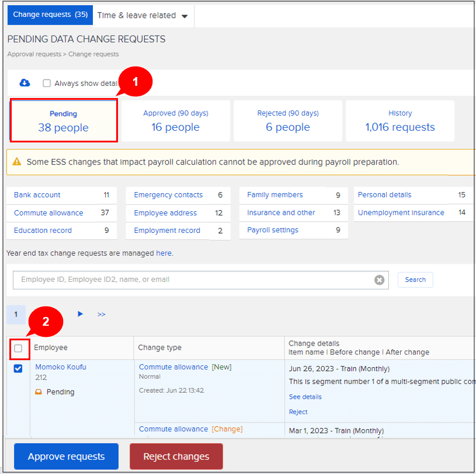
Task: Filter by Commute allowance category
Action: tap(48, 212)
